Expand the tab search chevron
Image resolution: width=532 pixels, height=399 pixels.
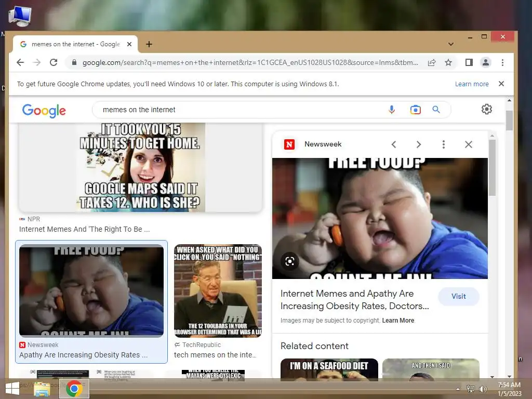tap(450, 44)
